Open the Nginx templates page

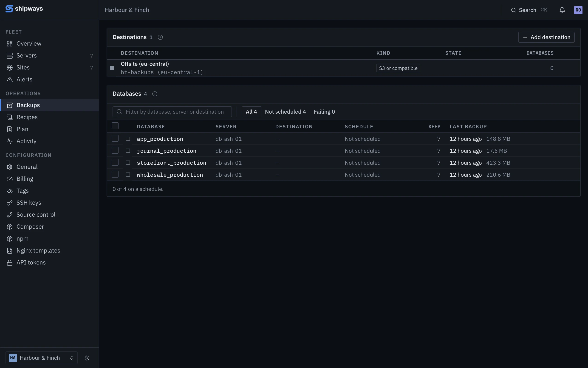pos(49,250)
